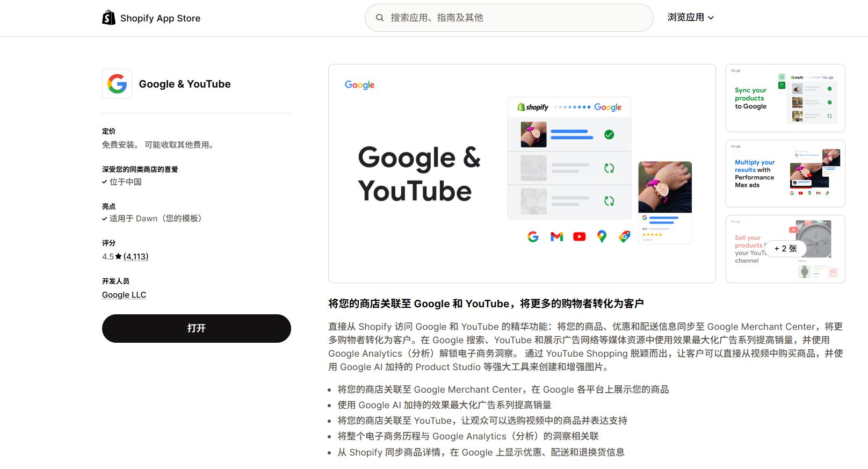Click the checkmark beside 位于中国
868x469 pixels.
tap(105, 182)
